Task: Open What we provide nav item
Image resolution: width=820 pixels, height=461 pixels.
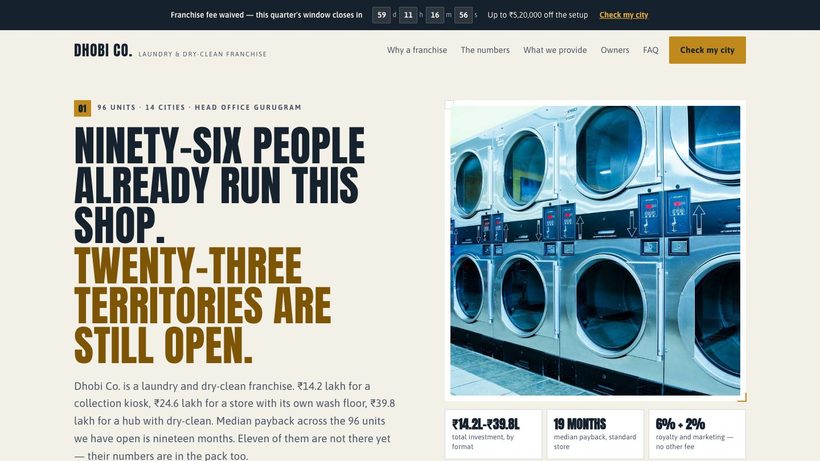Action: (555, 50)
